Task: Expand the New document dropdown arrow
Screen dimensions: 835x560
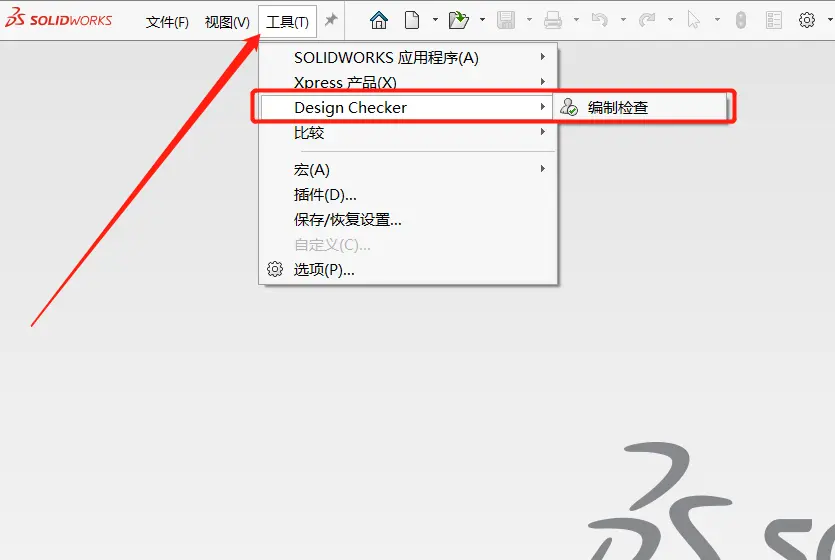Action: [435, 20]
